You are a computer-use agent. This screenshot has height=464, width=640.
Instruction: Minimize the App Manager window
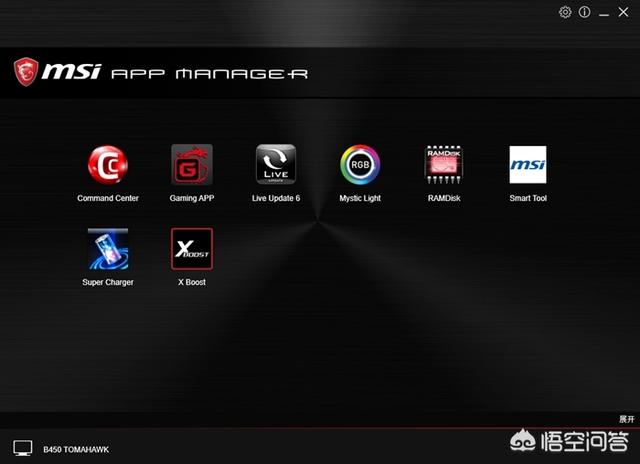pos(604,13)
